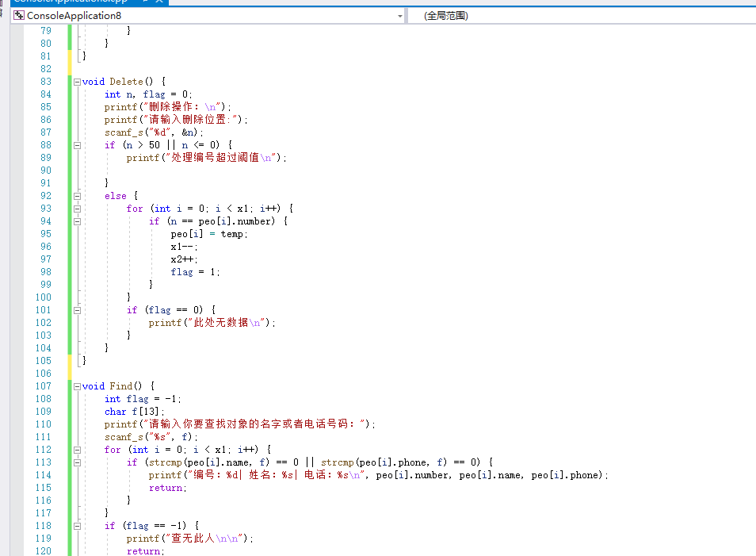
Task: Click on the 'x1--;' statement
Action: click(x=184, y=247)
